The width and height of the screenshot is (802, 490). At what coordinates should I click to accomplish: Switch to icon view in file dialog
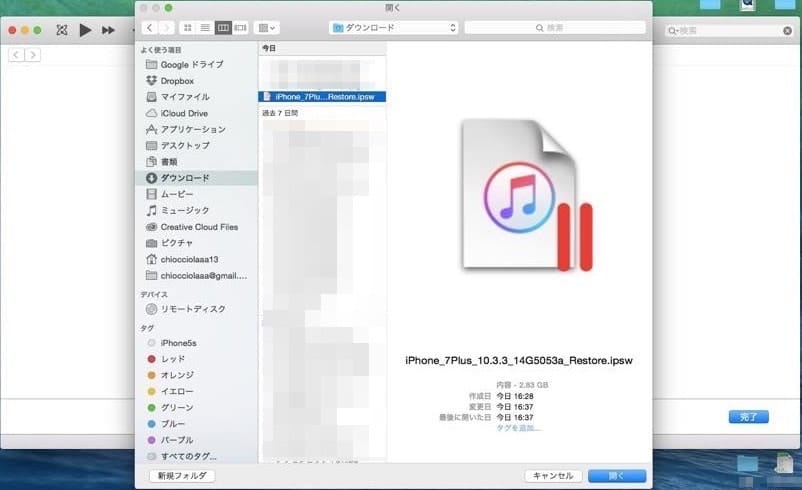coord(188,28)
